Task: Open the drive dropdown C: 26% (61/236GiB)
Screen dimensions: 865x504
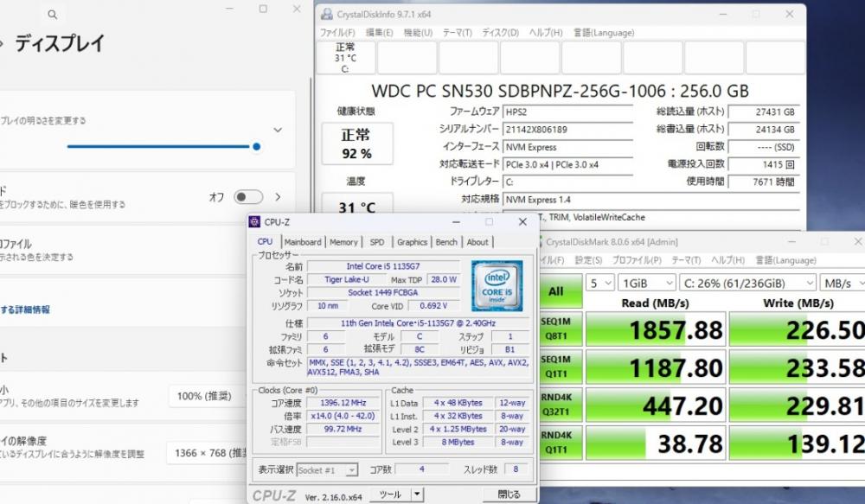Action: [x=747, y=284]
